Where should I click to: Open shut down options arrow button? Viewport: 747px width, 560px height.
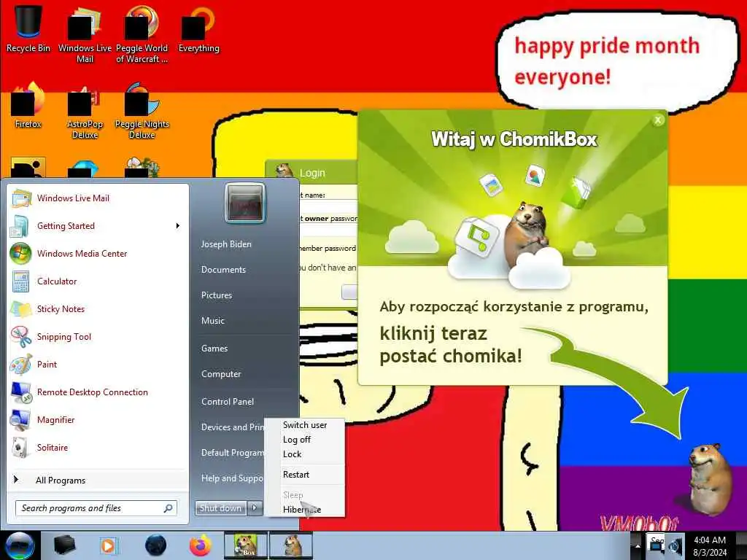click(255, 508)
